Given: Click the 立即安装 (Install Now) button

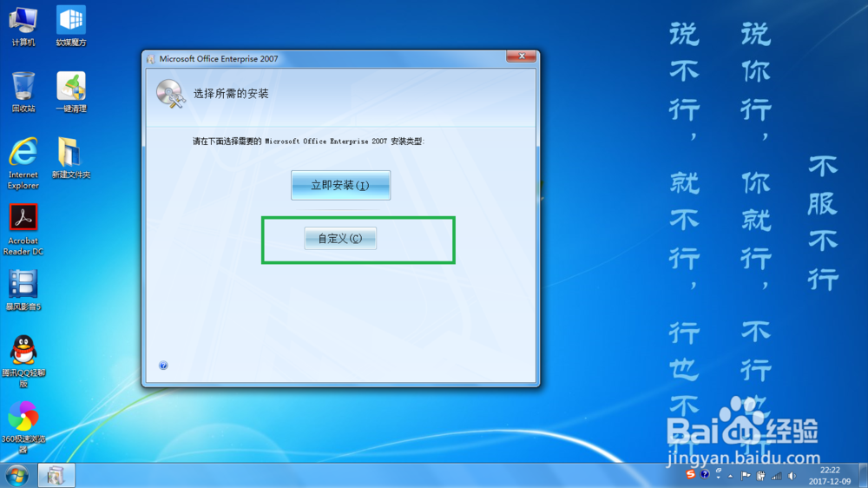Looking at the screenshot, I should 340,185.
